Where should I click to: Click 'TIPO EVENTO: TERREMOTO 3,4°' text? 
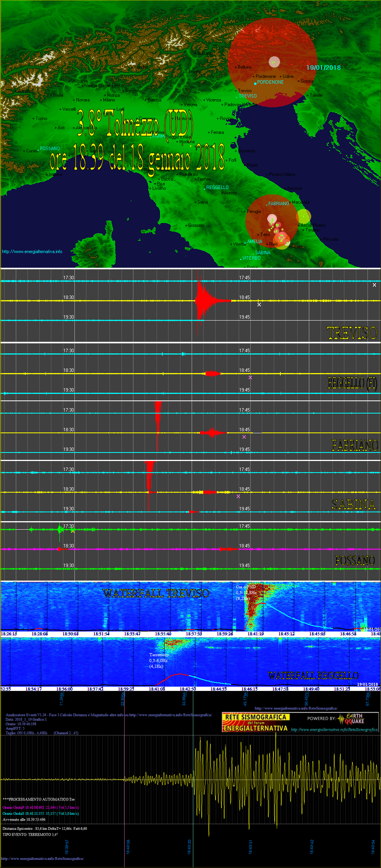30,834
